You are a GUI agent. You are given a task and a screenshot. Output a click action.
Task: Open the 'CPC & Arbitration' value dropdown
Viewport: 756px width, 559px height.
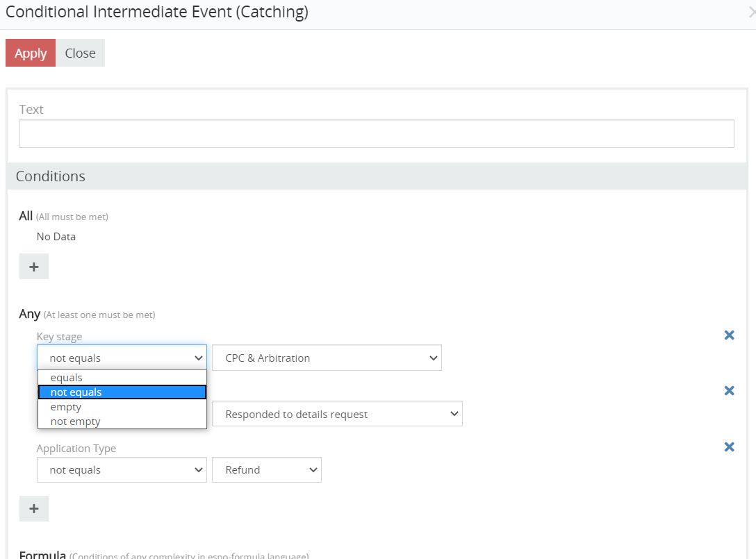pyautogui.click(x=327, y=358)
